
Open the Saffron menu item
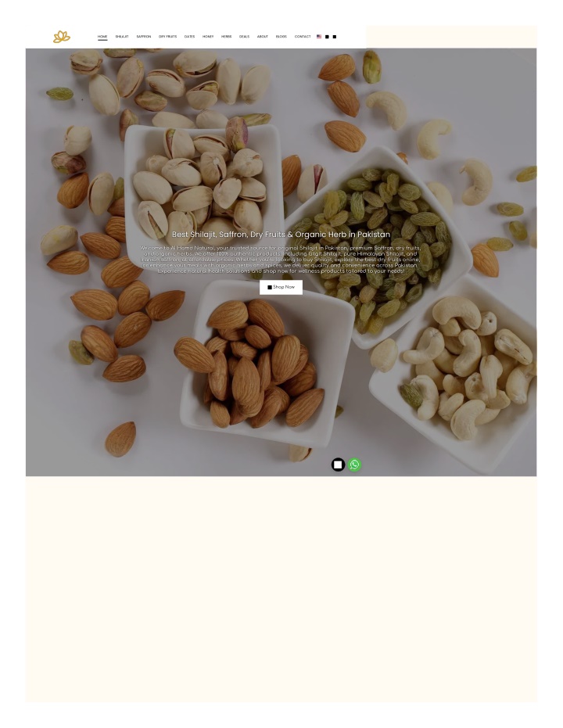pyautogui.click(x=143, y=37)
